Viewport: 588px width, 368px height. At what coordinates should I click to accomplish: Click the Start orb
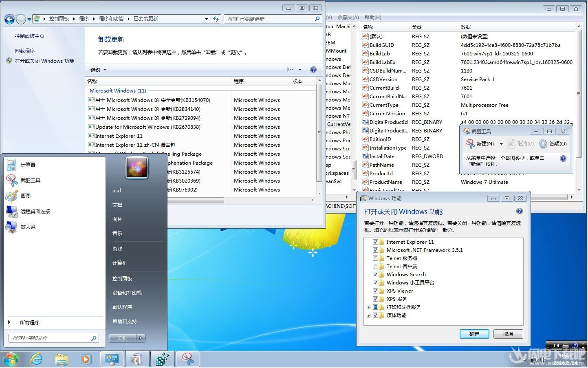(x=11, y=359)
